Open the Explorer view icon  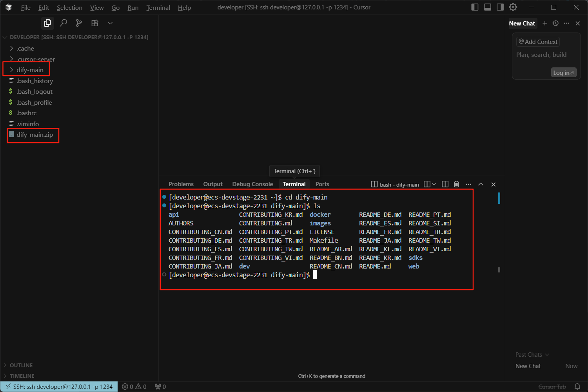click(47, 23)
